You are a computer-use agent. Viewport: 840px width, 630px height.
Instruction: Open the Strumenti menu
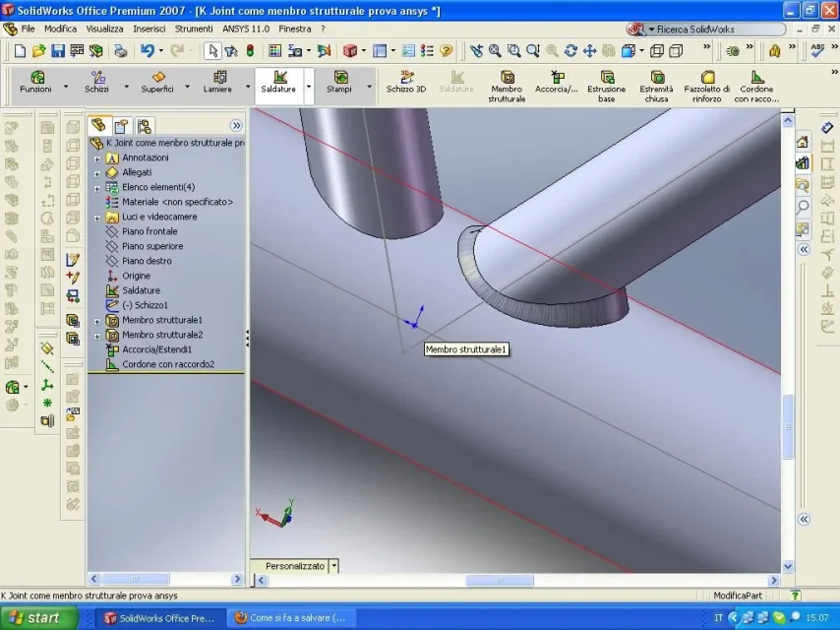tap(194, 29)
